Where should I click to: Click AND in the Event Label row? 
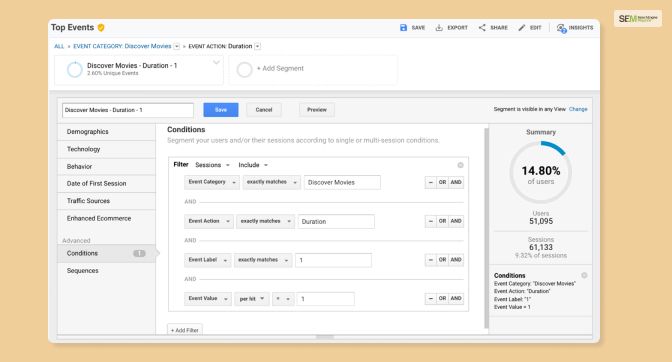[456, 260]
